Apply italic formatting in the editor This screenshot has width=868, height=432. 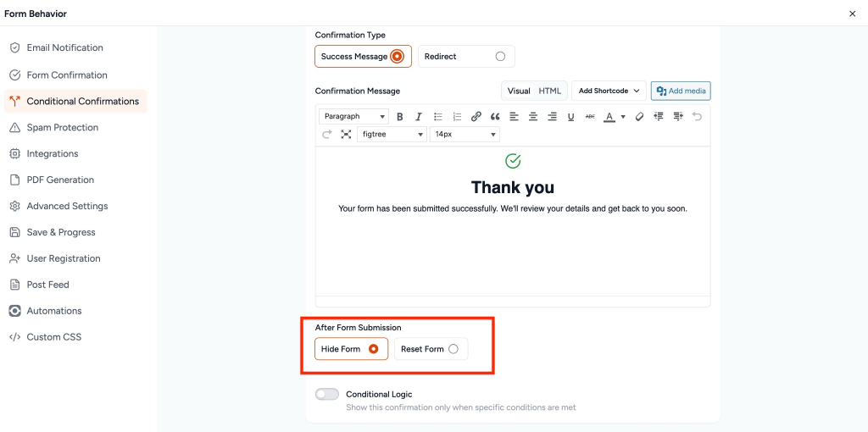tap(418, 117)
